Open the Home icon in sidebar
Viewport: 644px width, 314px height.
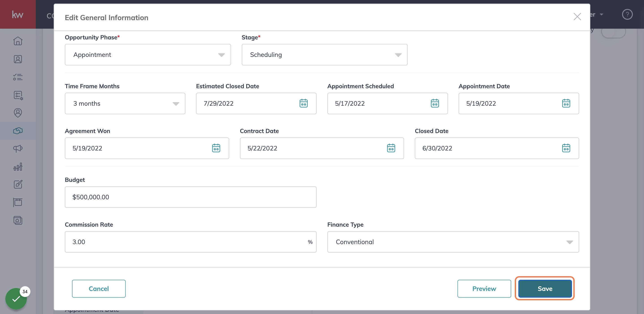18,41
